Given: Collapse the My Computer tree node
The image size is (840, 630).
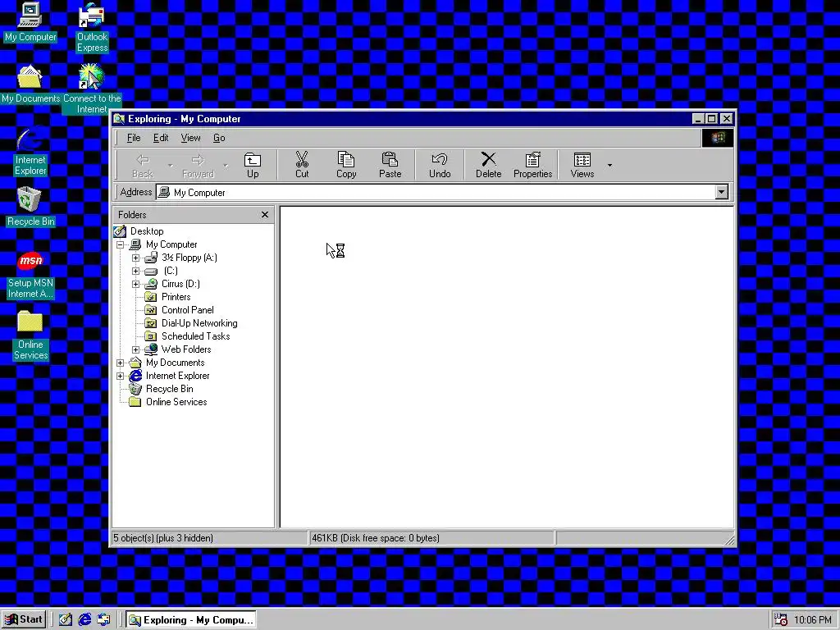Looking at the screenshot, I should click(120, 244).
